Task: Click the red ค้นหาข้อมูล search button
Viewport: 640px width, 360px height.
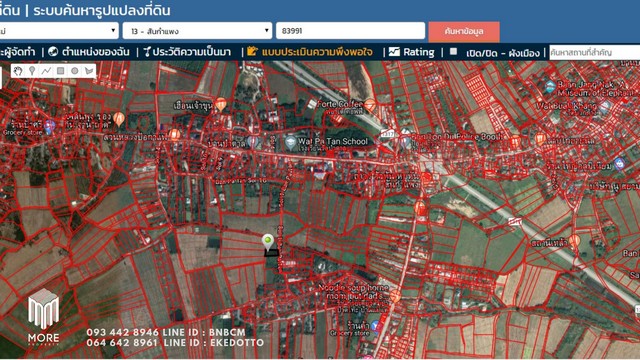Action: click(464, 31)
